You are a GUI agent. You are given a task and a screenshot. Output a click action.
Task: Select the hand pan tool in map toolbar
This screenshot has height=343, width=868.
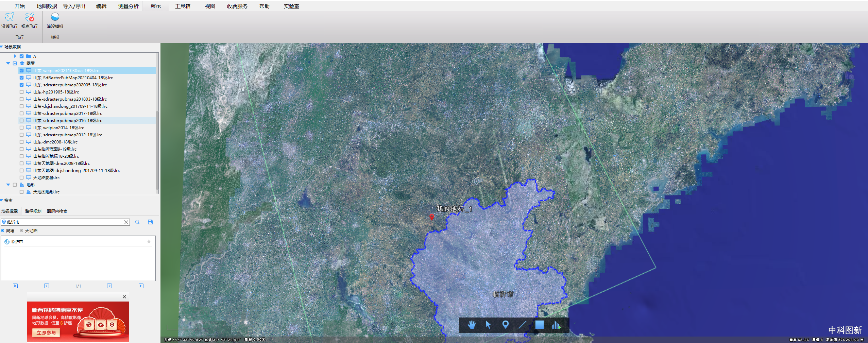pos(472,325)
